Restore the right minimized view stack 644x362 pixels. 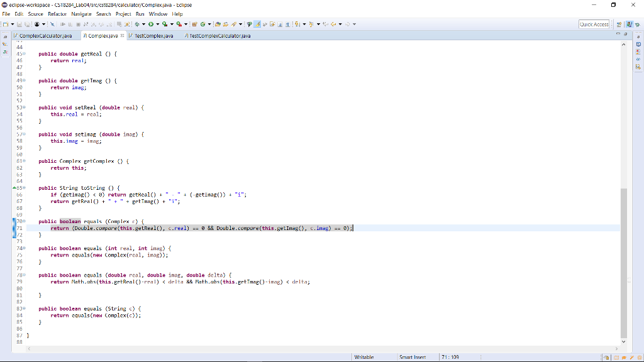pyautogui.click(x=638, y=36)
